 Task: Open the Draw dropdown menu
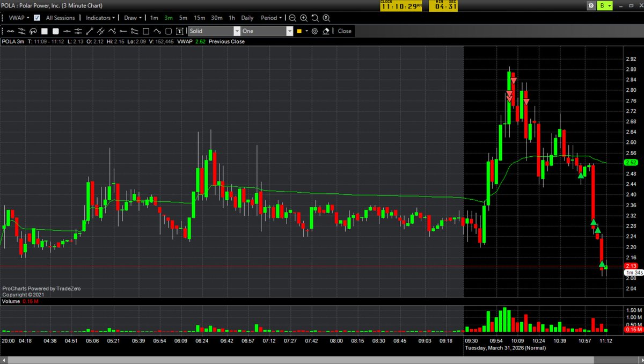tap(133, 18)
